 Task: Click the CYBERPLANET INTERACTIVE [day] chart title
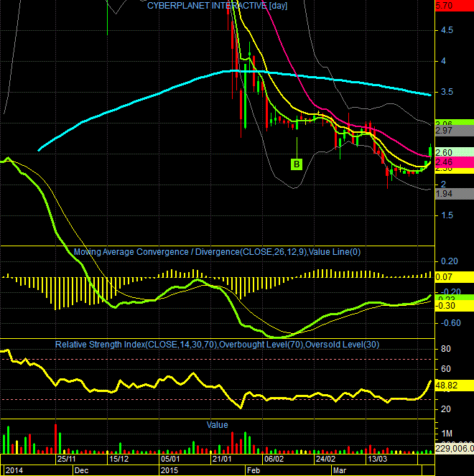(x=217, y=6)
